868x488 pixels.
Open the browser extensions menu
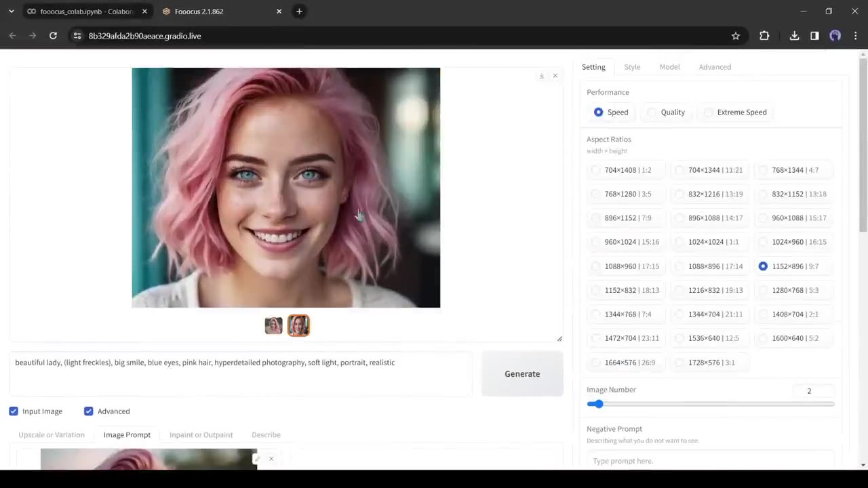point(764,36)
